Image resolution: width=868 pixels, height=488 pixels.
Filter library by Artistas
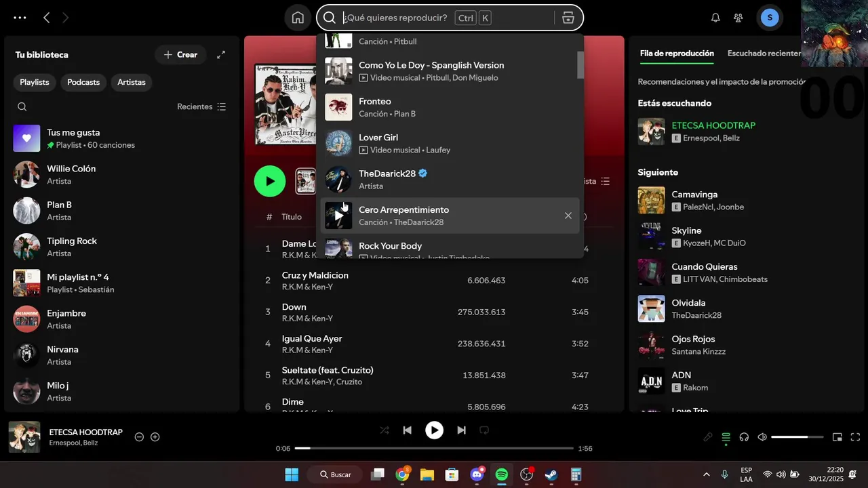tap(132, 82)
